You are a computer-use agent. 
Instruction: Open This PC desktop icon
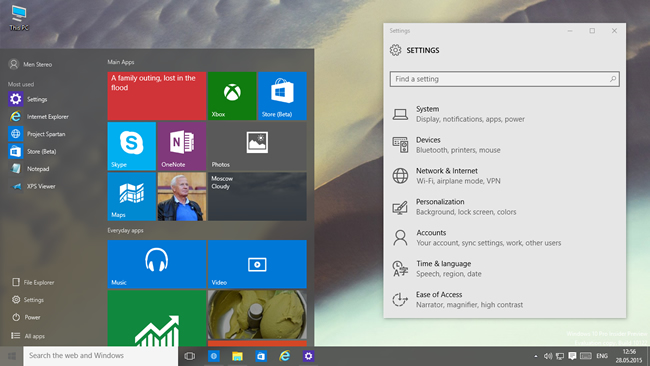[x=19, y=18]
